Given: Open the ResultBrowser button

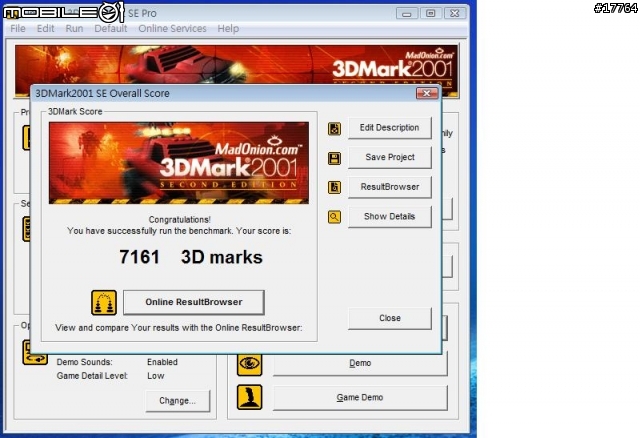Looking at the screenshot, I should tap(389, 187).
